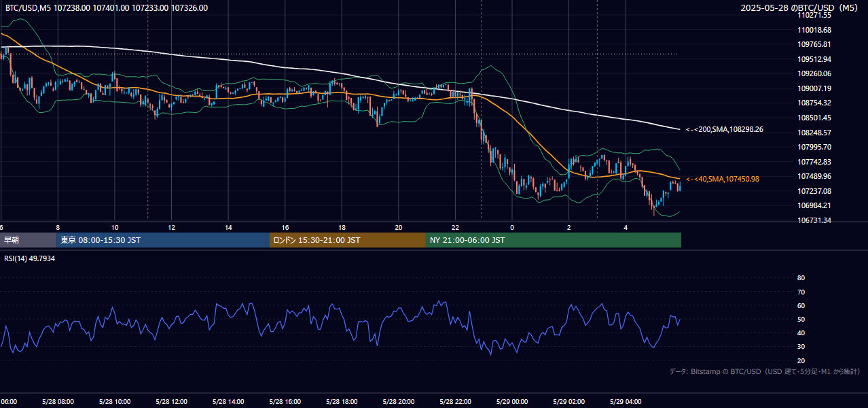Click the 5/28 20:00 bottom time label
This screenshot has width=868, height=408.
pyautogui.click(x=398, y=402)
